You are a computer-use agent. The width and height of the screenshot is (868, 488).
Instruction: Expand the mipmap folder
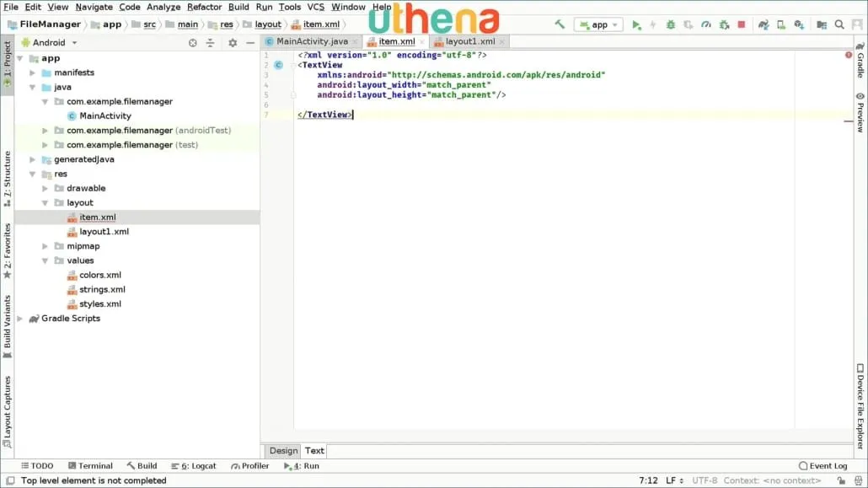[45, 246]
